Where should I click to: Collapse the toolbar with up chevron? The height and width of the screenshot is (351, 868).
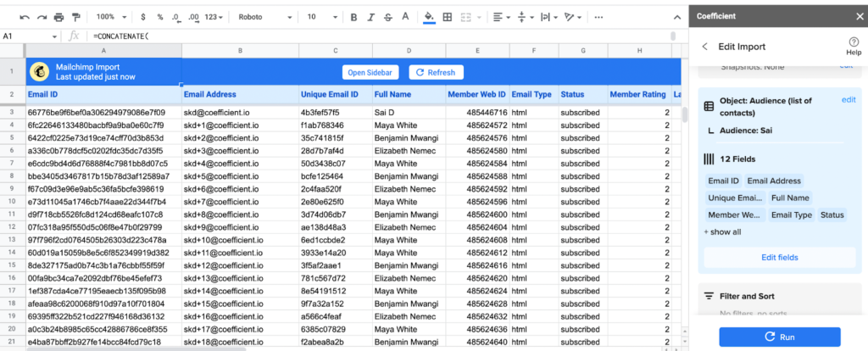point(677,17)
